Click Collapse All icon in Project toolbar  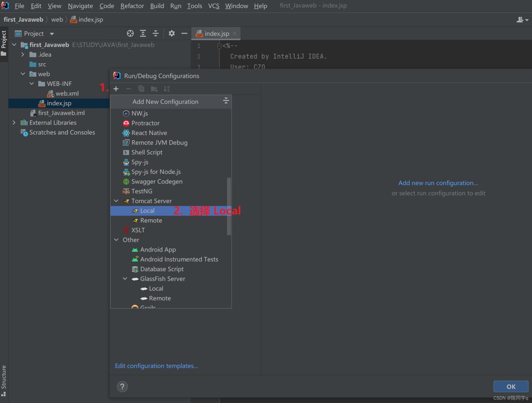point(155,33)
